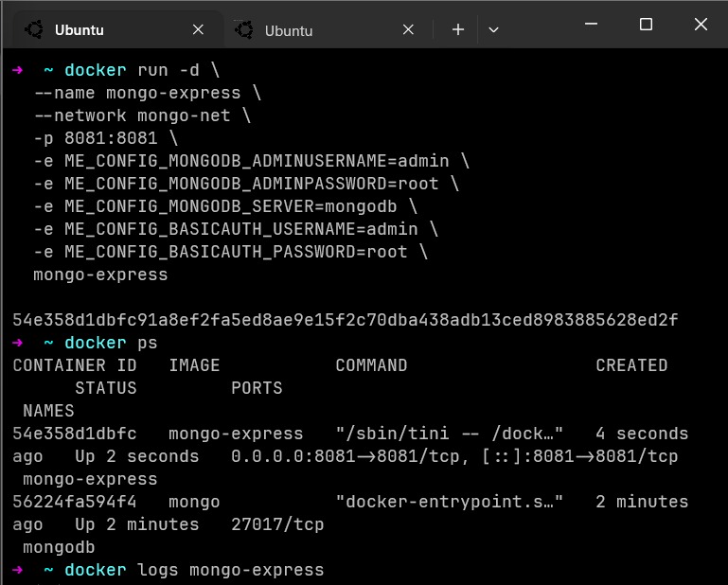
Task: Click the 27017/tcp port text
Action: [277, 524]
